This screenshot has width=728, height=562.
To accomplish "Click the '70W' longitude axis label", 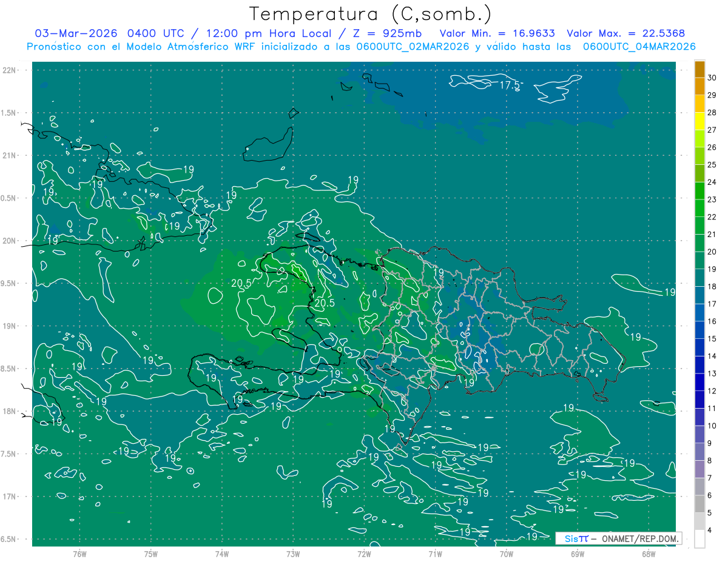I will [506, 554].
